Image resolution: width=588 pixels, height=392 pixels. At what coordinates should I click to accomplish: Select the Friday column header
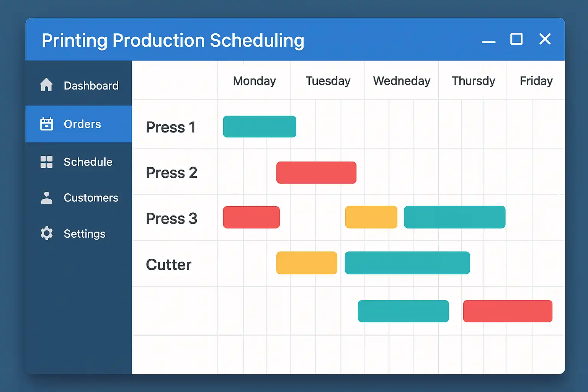click(x=536, y=81)
